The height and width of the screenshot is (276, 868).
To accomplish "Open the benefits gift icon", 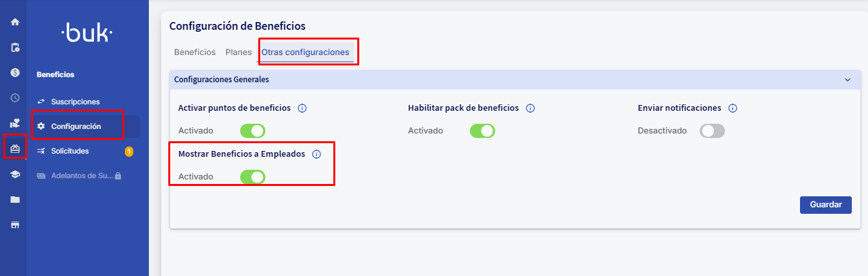I will [15, 148].
